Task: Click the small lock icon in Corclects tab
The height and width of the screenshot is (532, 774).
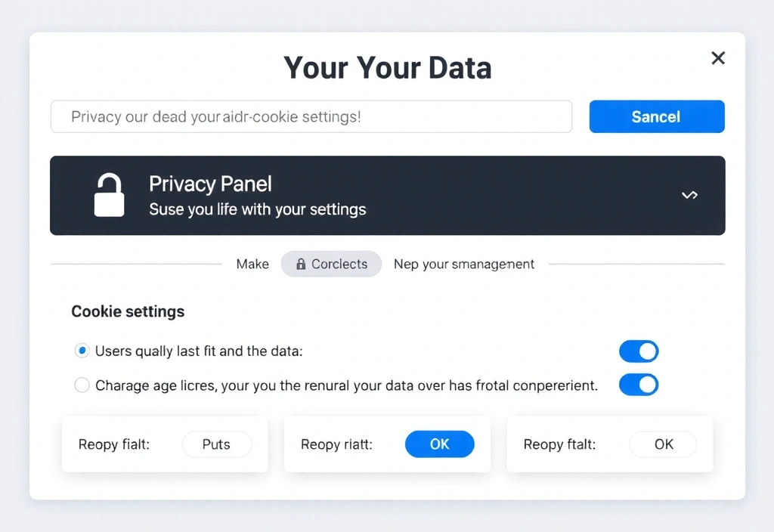Action: point(301,264)
